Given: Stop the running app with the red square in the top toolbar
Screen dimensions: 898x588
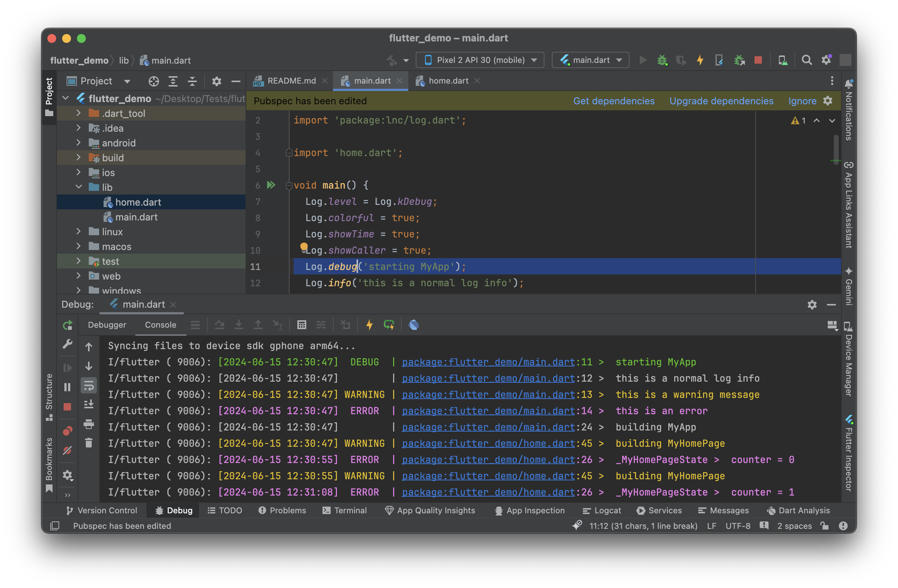Looking at the screenshot, I should pos(759,60).
